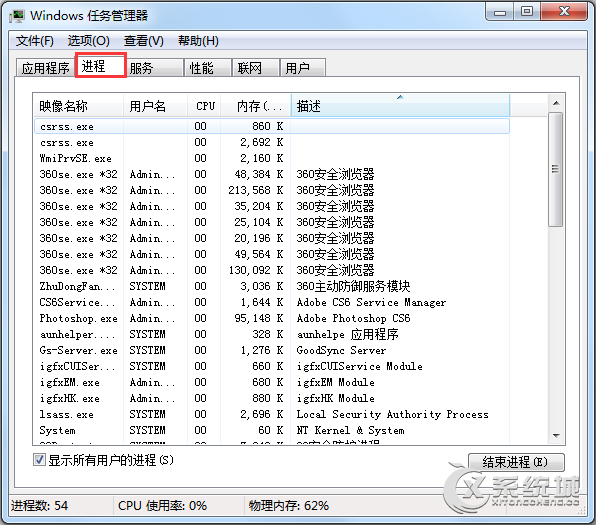Select the System process row
Screen dimensions: 596x525
(x=272, y=430)
